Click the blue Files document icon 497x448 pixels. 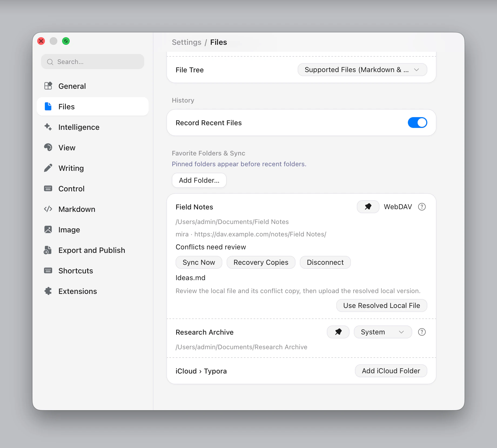48,106
